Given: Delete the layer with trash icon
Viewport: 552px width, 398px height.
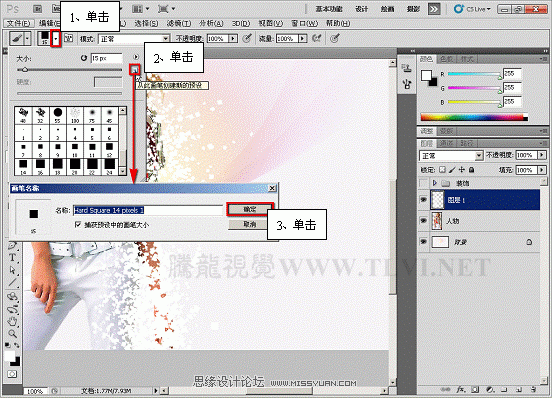Looking at the screenshot, I should click(533, 390).
